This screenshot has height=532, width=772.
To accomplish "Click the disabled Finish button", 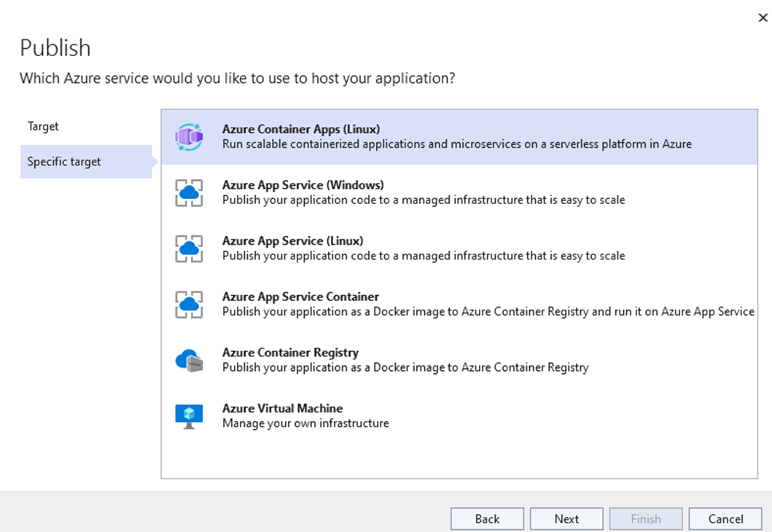I will click(646, 519).
